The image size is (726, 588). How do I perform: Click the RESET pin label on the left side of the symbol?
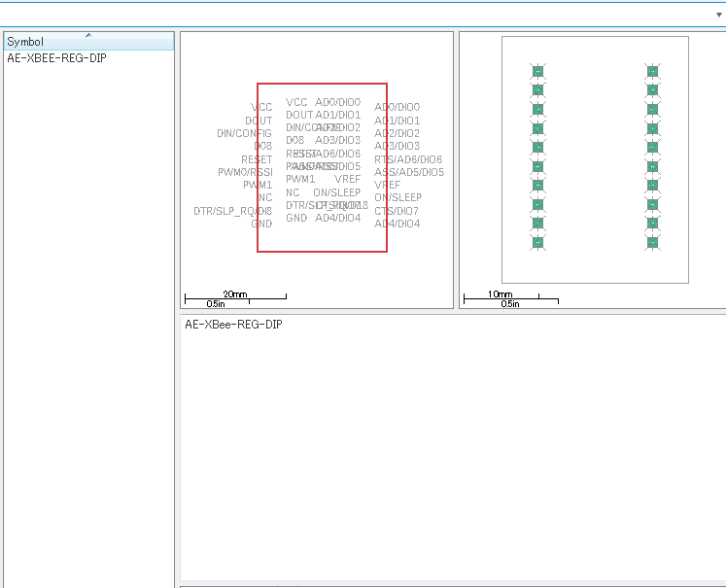pos(257,159)
